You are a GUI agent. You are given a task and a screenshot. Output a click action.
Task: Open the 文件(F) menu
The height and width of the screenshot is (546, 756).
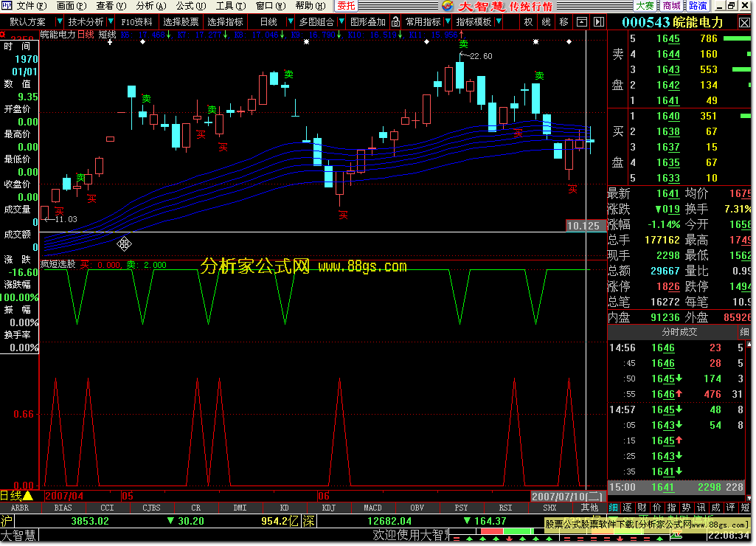click(x=32, y=6)
